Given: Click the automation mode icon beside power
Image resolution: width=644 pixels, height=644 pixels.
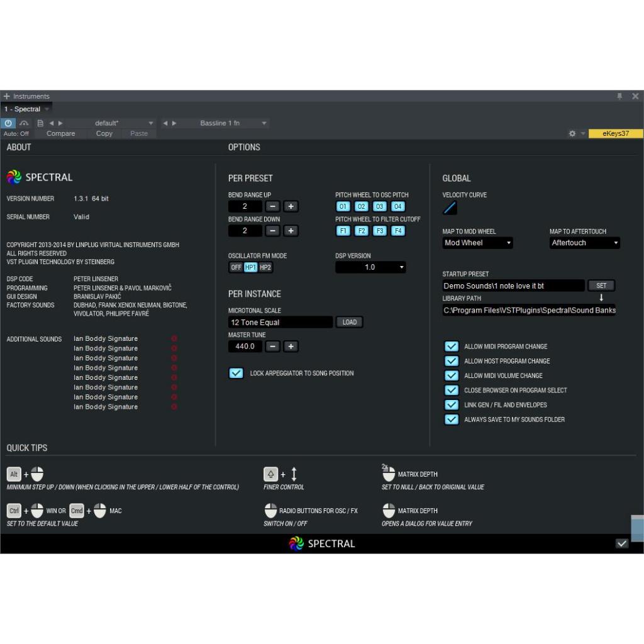Looking at the screenshot, I should tap(24, 123).
